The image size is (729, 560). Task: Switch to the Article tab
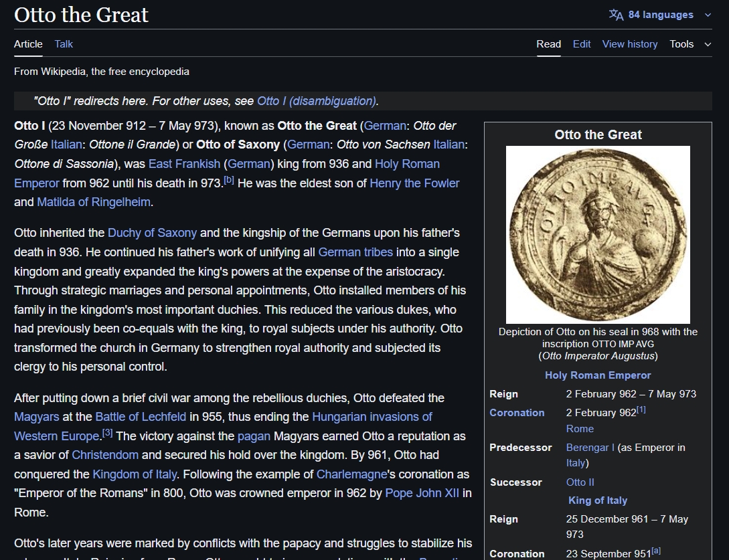tap(28, 44)
